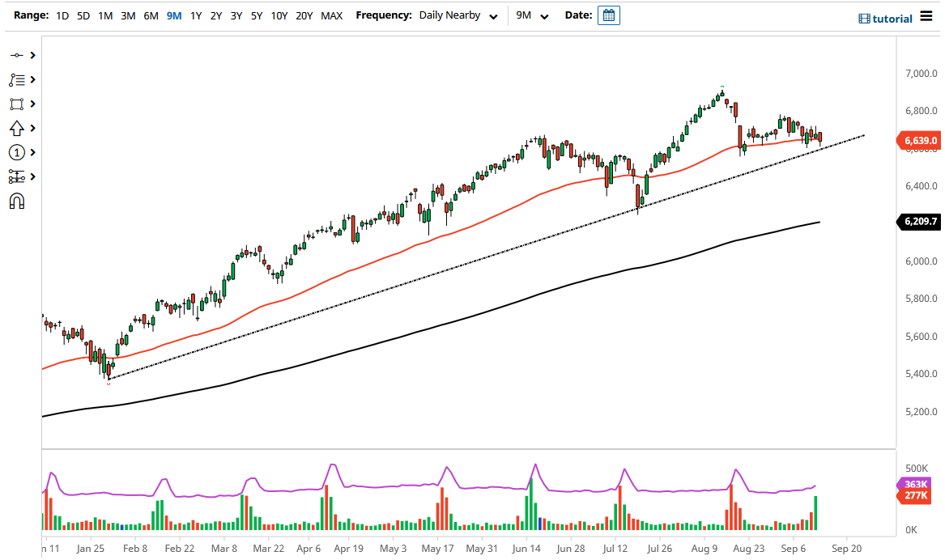The width and height of the screenshot is (945, 560).
Task: Open the 9M period dropdown
Action: click(530, 15)
